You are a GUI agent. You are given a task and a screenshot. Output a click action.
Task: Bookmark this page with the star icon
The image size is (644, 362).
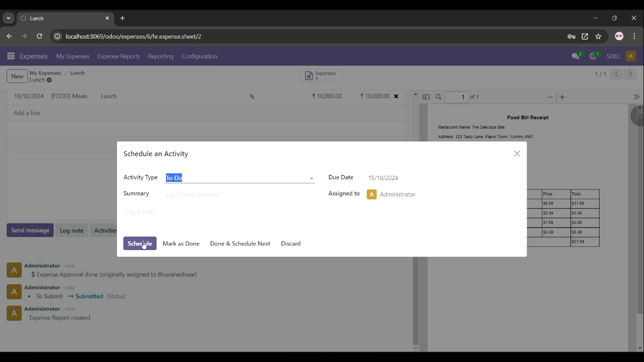pyautogui.click(x=598, y=36)
